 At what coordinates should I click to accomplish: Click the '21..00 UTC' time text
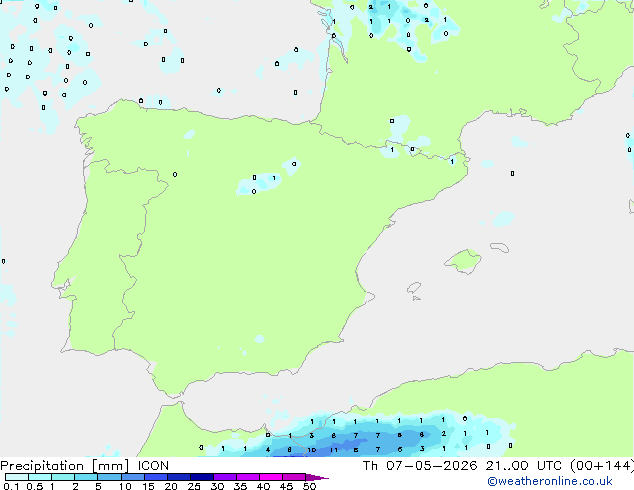tap(524, 466)
